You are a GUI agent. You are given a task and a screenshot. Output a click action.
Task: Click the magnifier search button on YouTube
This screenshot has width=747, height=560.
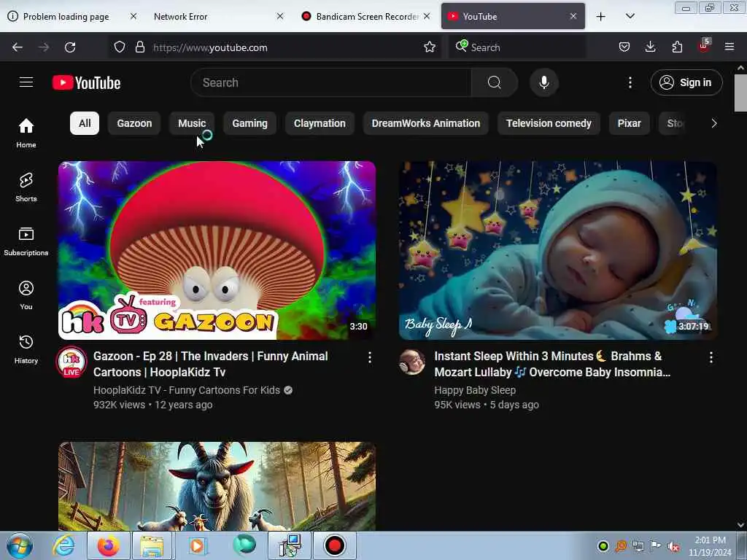coord(494,82)
